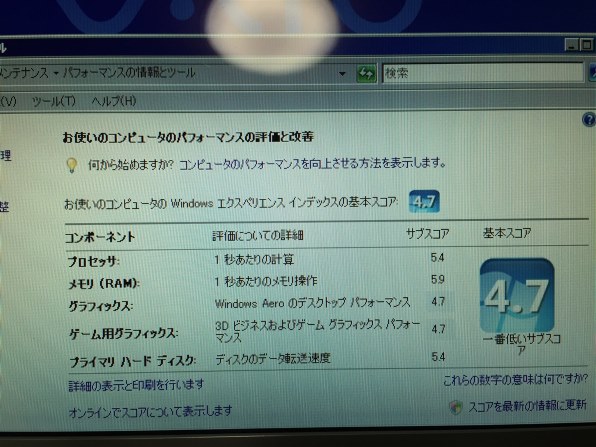596x447 pixels.
Task: Click the search go icon beside the 検索 box
Action: 593,72
